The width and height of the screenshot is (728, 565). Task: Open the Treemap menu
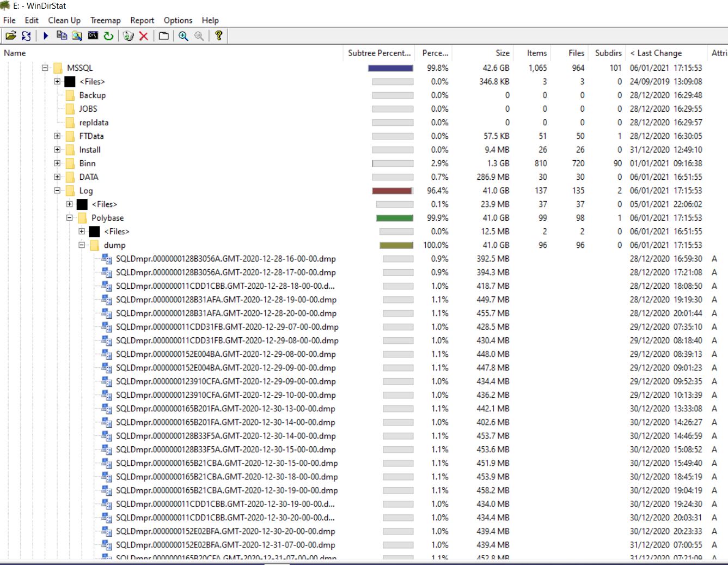tap(105, 20)
